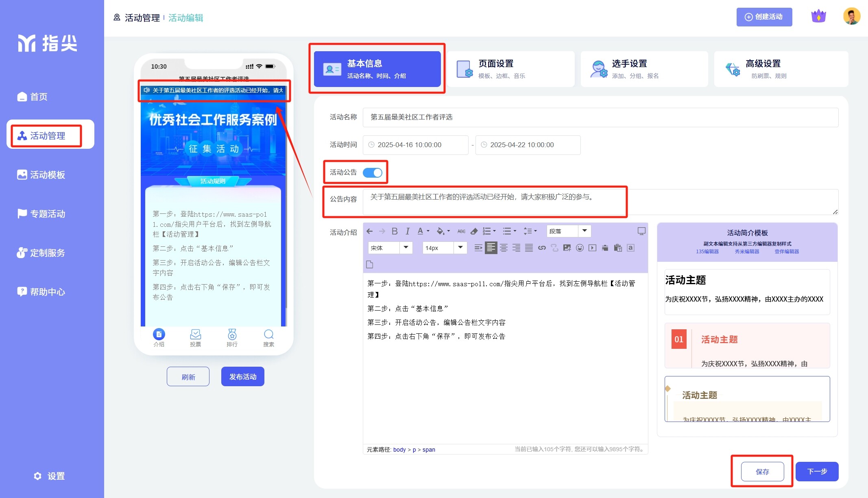Open bullet list style dropdown arrow
Image resolution: width=868 pixels, height=498 pixels.
coord(515,231)
